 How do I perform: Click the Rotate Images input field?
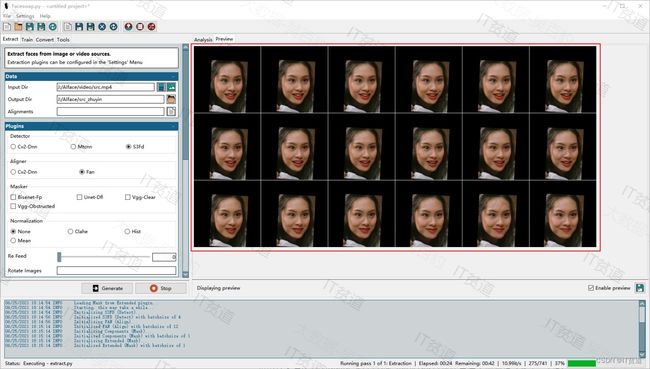pos(116,270)
